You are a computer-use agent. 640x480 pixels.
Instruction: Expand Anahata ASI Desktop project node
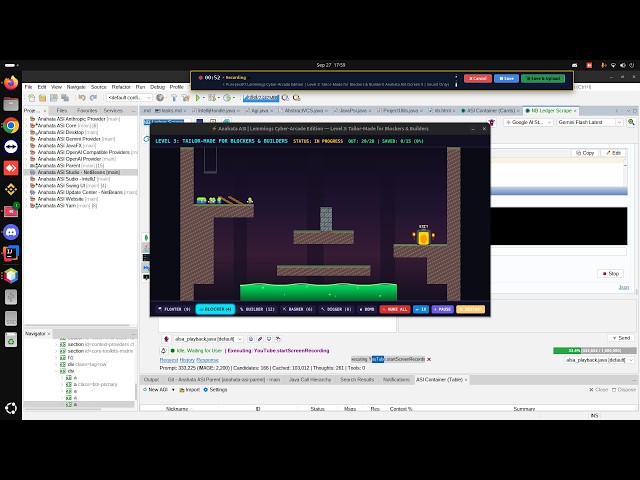point(27,132)
